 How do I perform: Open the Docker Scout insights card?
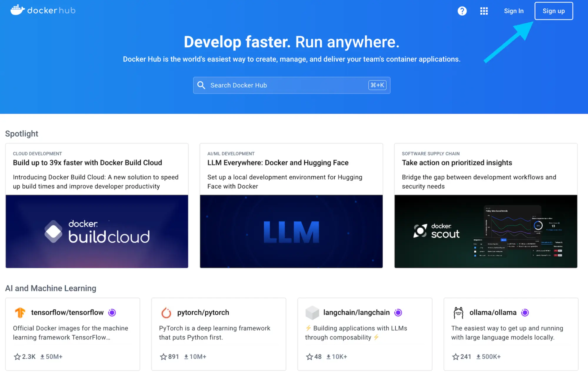click(x=486, y=205)
